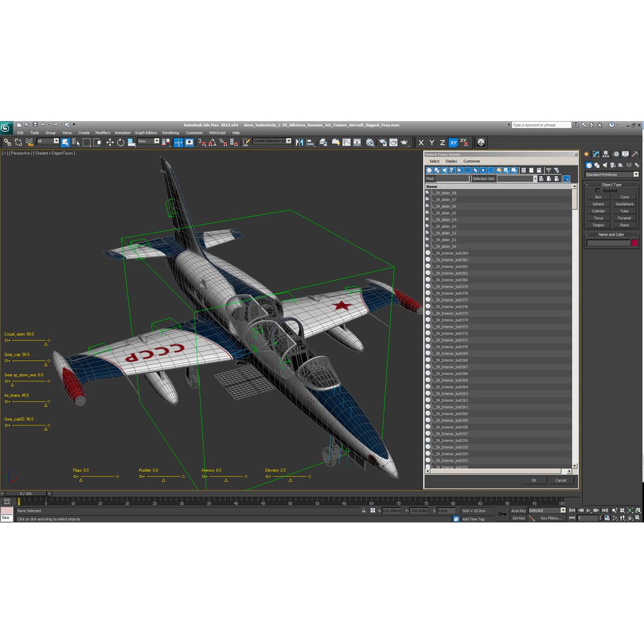The image size is (644, 644).
Task: Open the Modify panel tab
Action: 596,154
